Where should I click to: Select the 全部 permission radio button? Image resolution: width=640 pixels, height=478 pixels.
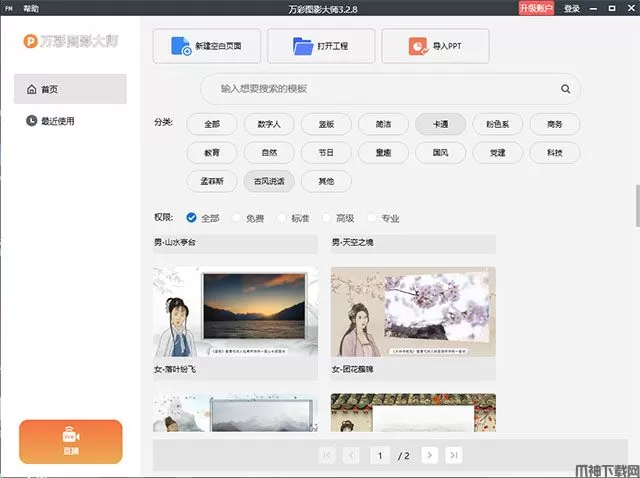pos(191,218)
